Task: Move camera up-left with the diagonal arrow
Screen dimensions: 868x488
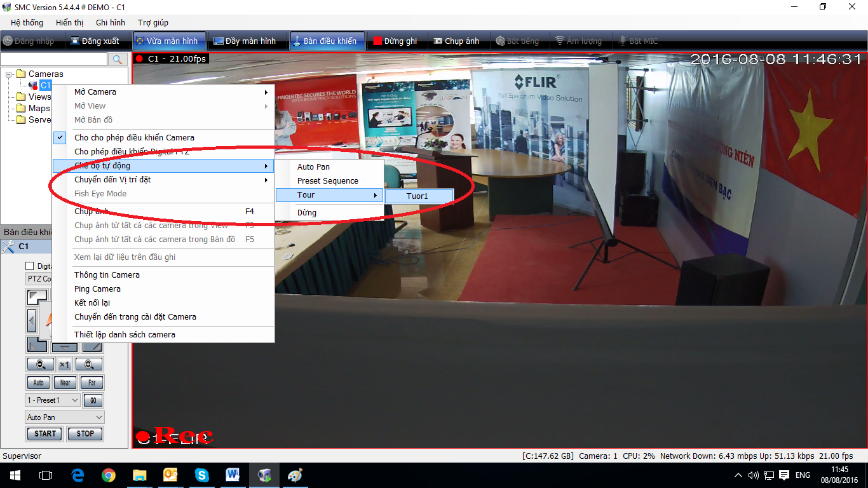Action: click(37, 297)
